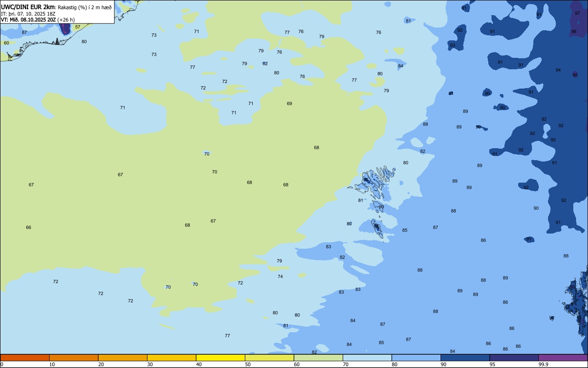Click the 50–60 pale yellow legend swatch
The height and width of the screenshot is (368, 588).
(x=269, y=357)
